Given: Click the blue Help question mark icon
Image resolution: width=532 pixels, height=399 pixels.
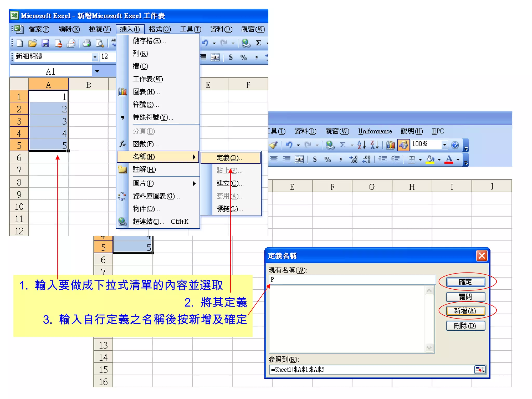Looking at the screenshot, I should 455,145.
